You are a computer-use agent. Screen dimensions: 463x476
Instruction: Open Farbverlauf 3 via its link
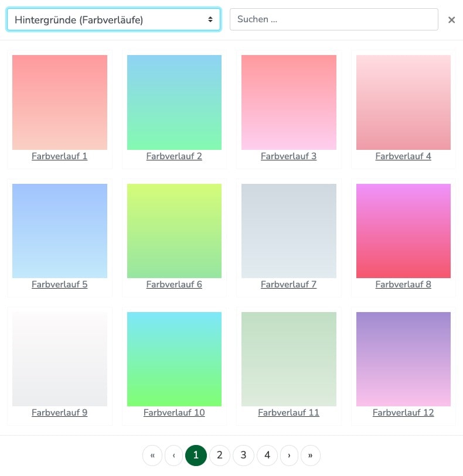click(288, 156)
